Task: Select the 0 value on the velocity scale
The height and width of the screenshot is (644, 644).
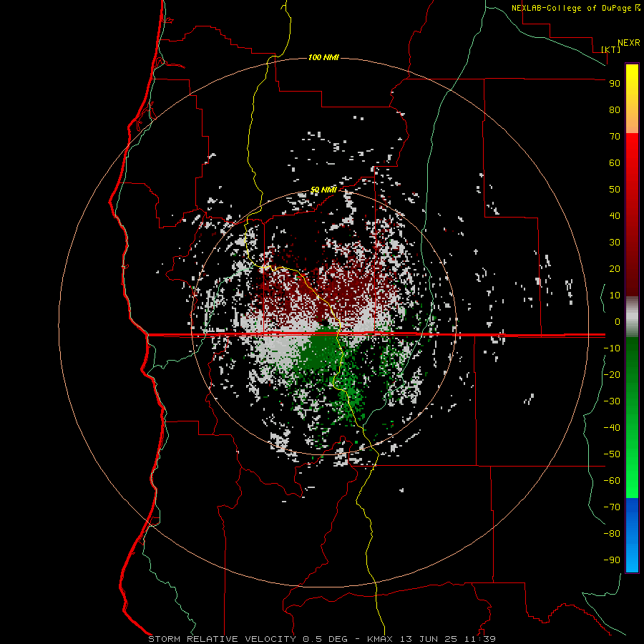Action: pos(618,321)
